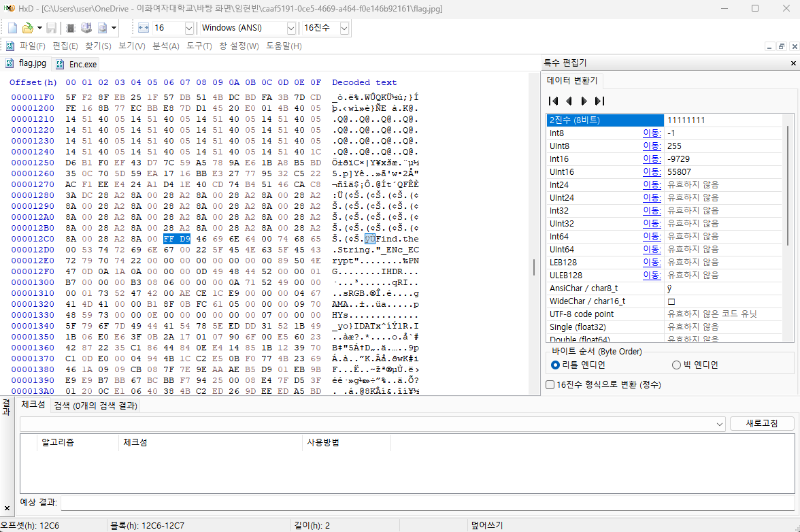Go to previous byte arrow
The image size is (800, 532).
pyautogui.click(x=569, y=101)
